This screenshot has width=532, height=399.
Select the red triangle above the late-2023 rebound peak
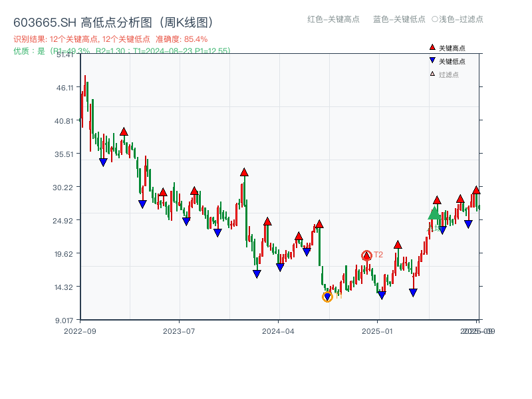point(243,172)
